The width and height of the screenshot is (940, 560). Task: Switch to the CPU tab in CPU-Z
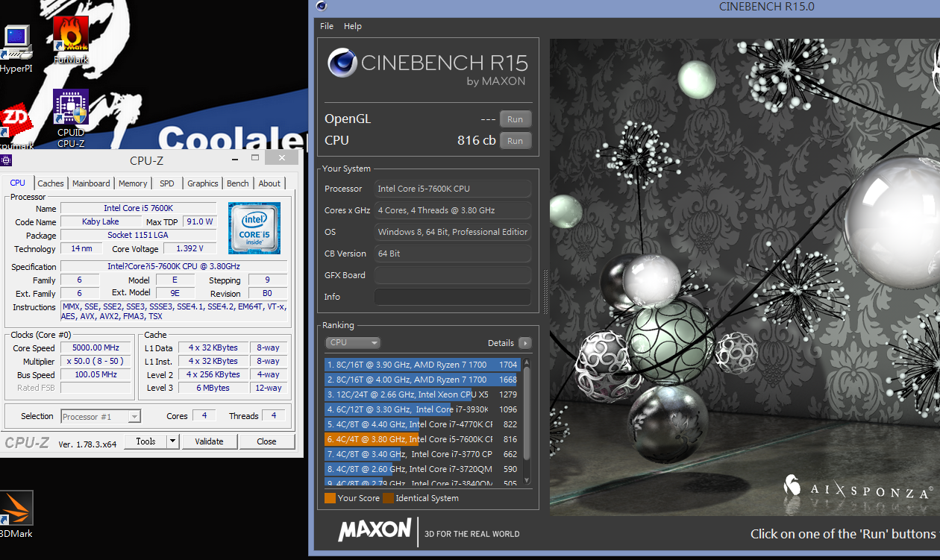[18, 183]
